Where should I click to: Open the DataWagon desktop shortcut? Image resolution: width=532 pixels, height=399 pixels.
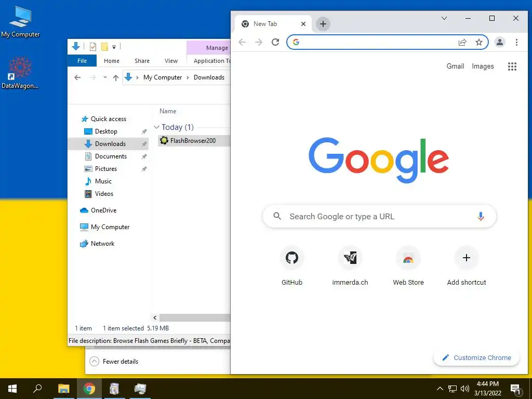pos(20,73)
